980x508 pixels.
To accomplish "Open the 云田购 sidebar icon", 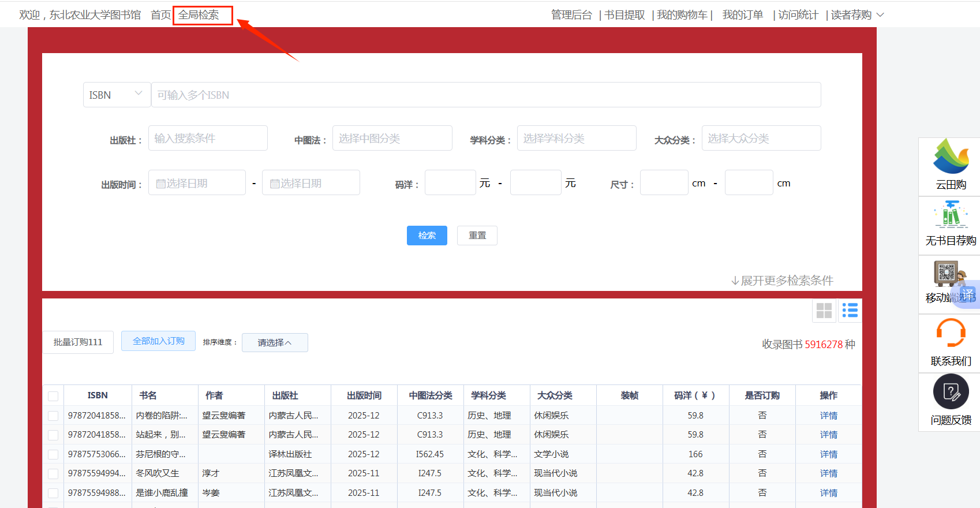I will pyautogui.click(x=951, y=157).
